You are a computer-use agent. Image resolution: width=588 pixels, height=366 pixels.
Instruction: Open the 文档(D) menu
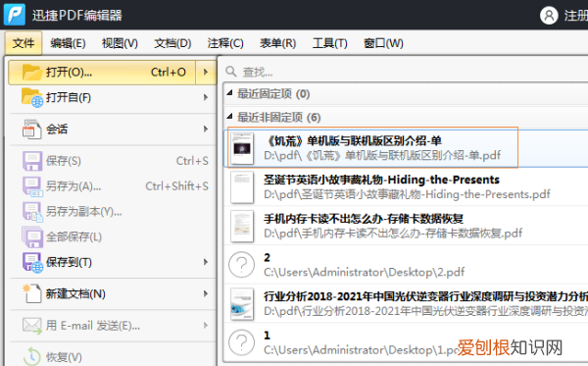[x=172, y=43]
